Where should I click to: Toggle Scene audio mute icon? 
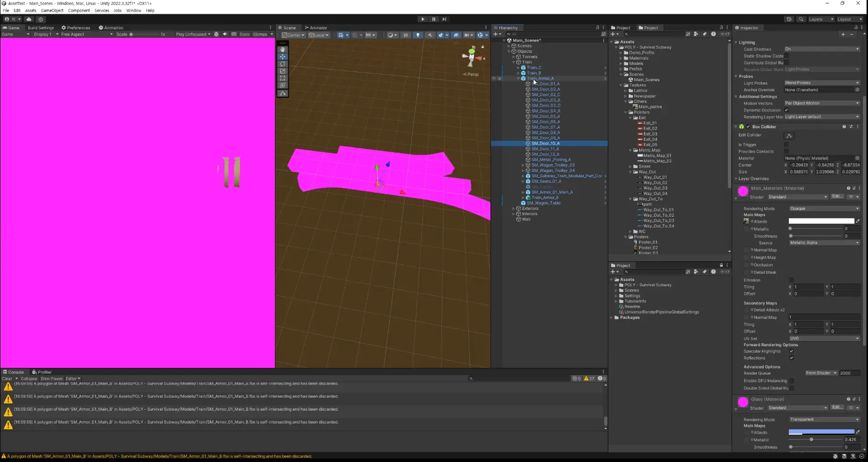tap(430, 35)
